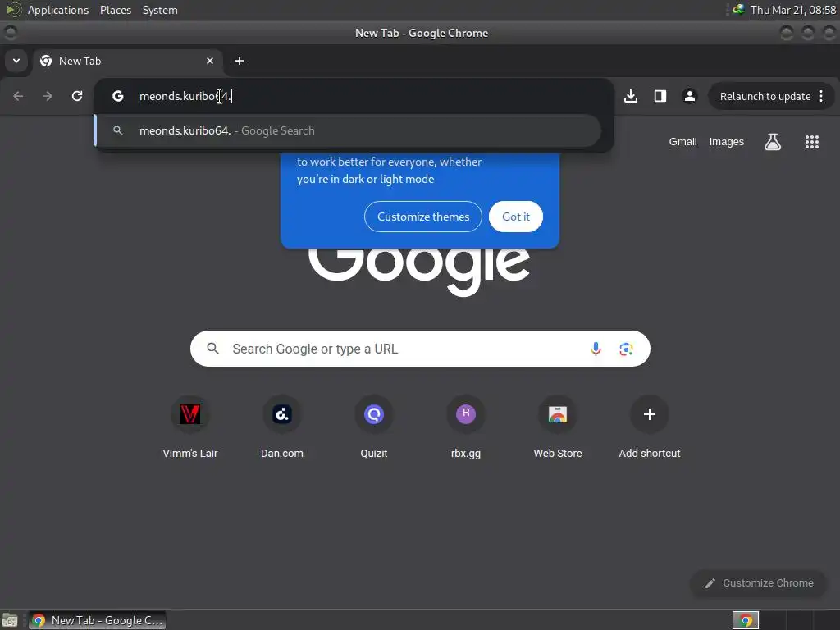840x630 pixels.
Task: Open the profile avatar icon
Action: click(x=689, y=96)
